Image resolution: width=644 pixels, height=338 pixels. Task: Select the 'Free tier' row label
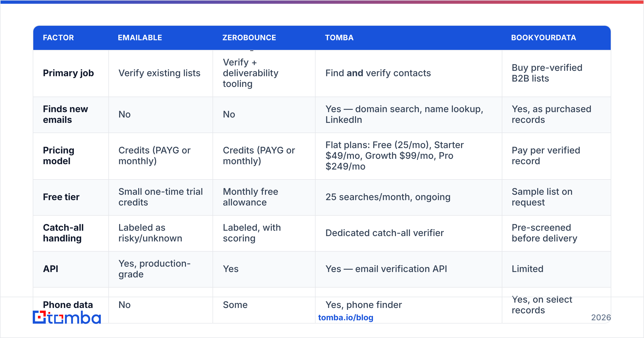[x=61, y=197]
